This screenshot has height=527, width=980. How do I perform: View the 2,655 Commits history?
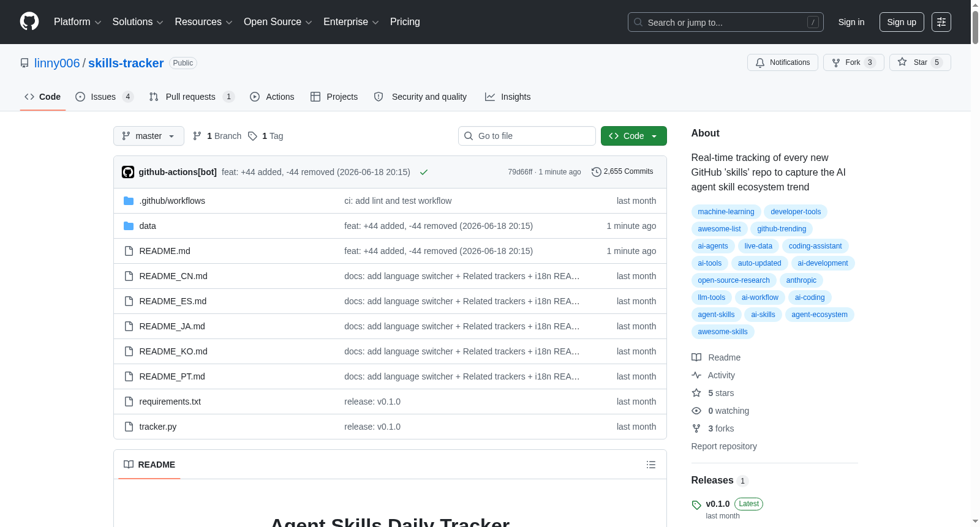click(x=622, y=172)
